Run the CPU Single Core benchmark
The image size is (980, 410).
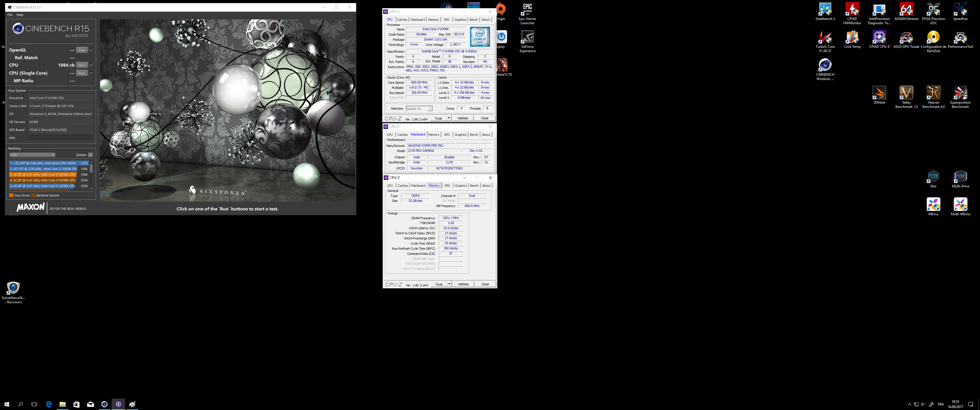click(82, 73)
